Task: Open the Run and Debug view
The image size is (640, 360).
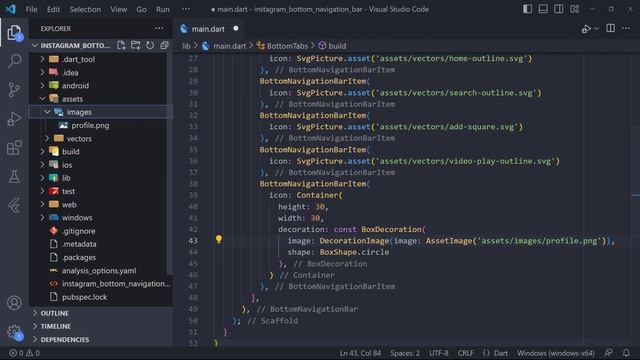Action: 14,119
